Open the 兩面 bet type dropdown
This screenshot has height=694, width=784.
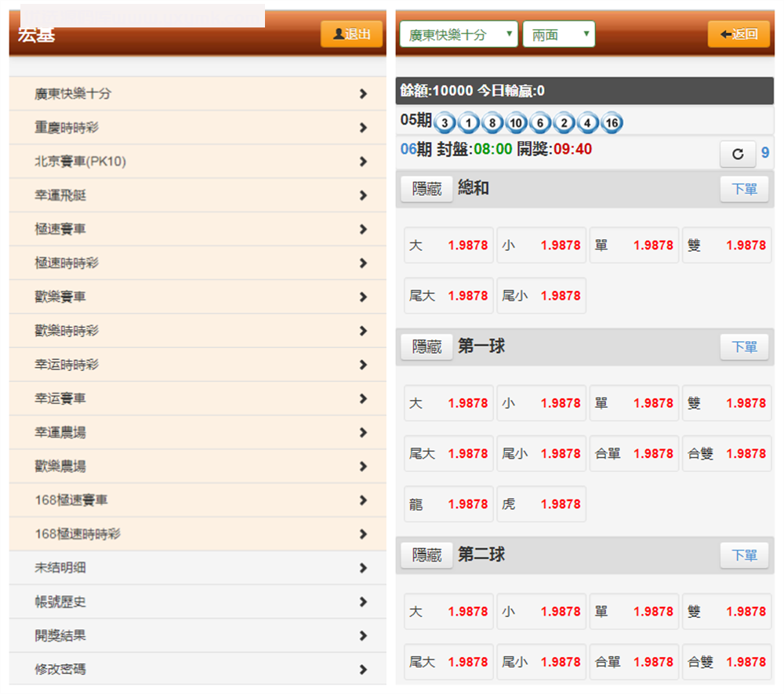click(x=558, y=35)
